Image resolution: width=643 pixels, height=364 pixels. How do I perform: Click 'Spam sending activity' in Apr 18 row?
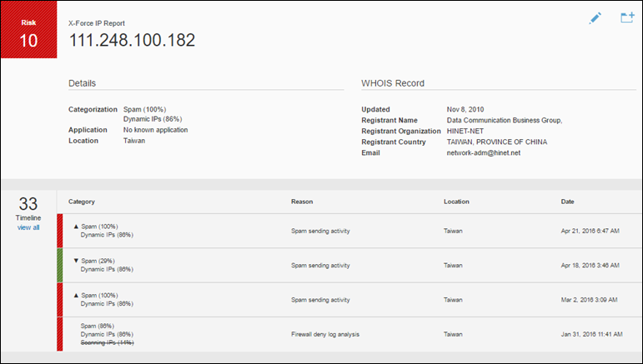click(x=320, y=266)
